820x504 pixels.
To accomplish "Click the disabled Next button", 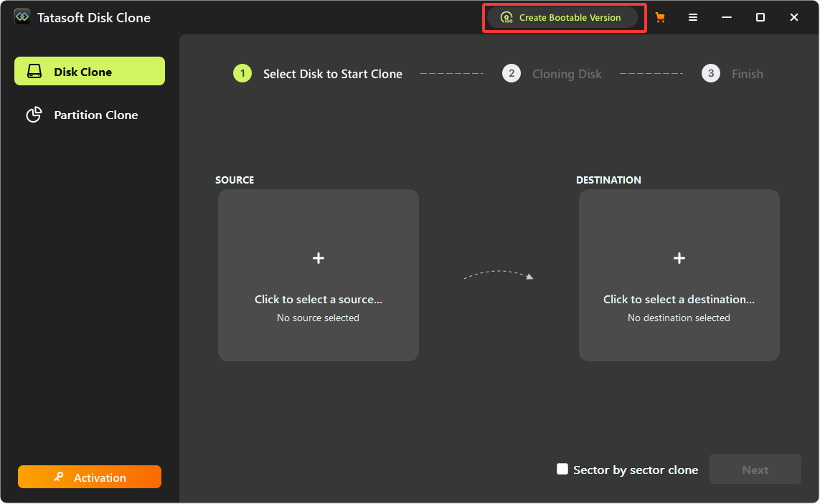I will (x=755, y=469).
